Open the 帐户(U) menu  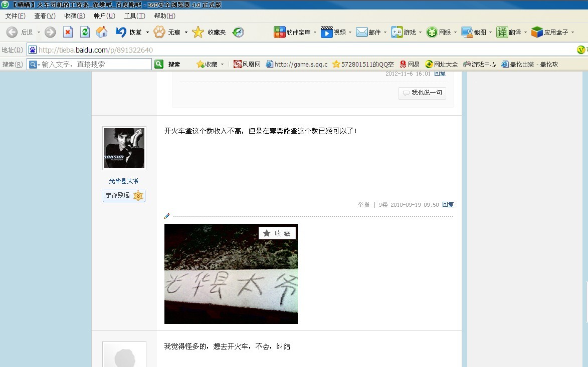click(104, 16)
